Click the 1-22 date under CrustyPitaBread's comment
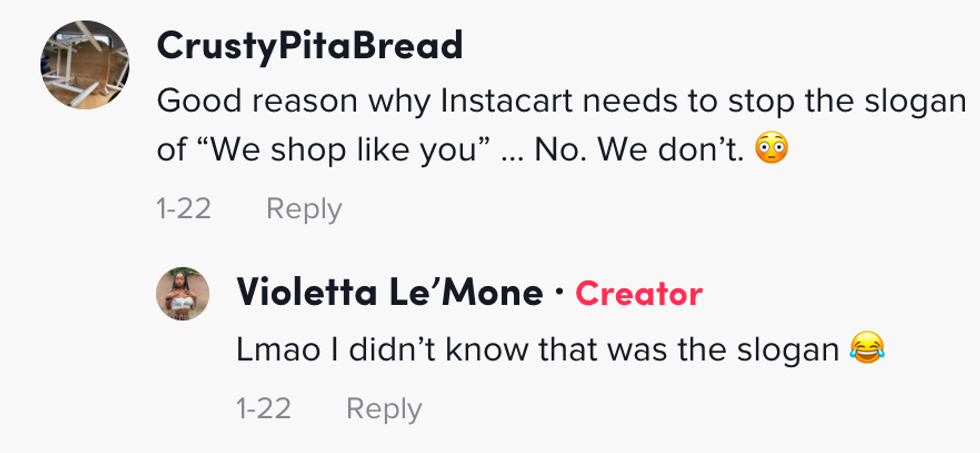 (x=184, y=209)
